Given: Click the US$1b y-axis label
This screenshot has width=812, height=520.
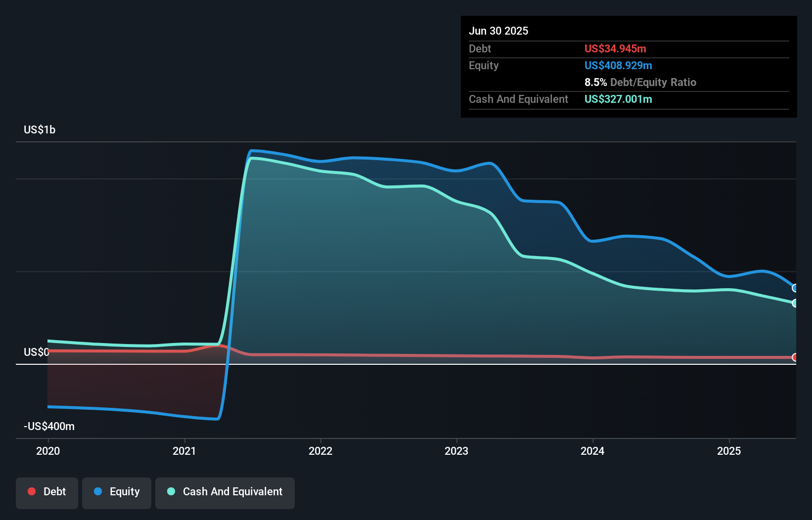Looking at the screenshot, I should [40, 130].
